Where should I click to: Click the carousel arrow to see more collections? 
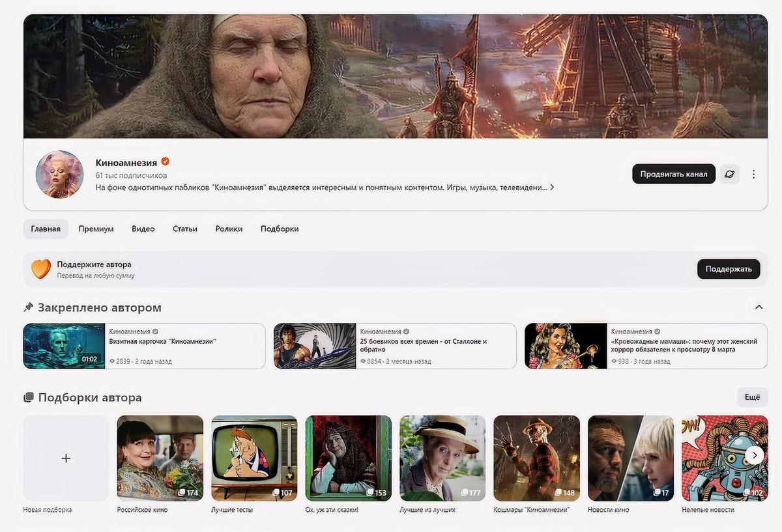755,455
